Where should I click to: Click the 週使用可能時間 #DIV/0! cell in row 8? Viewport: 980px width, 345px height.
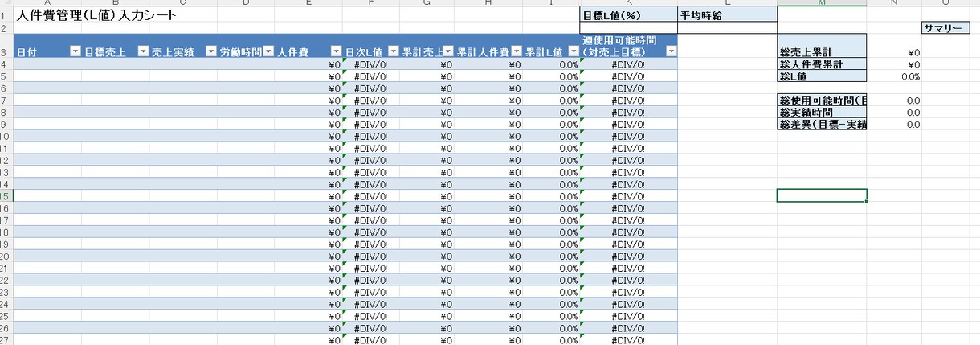coord(629,113)
